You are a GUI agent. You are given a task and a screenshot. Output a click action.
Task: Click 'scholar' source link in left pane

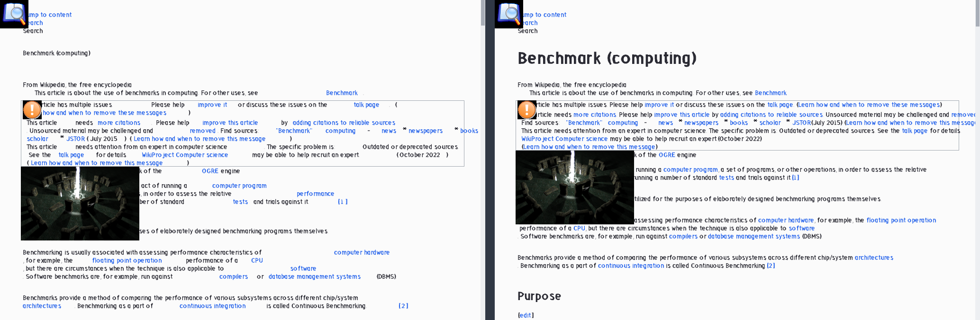37,139
